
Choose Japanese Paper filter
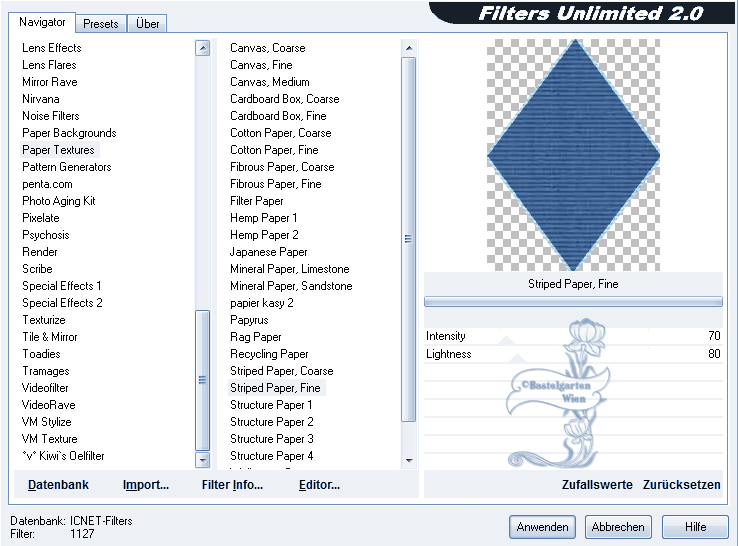tap(269, 252)
